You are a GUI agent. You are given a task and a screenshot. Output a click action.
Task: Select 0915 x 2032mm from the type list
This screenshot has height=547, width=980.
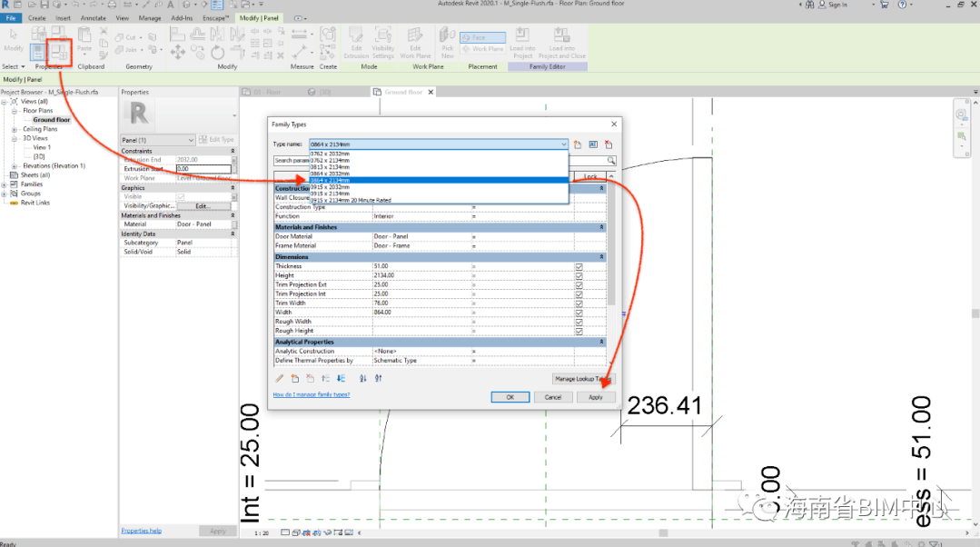coord(331,188)
